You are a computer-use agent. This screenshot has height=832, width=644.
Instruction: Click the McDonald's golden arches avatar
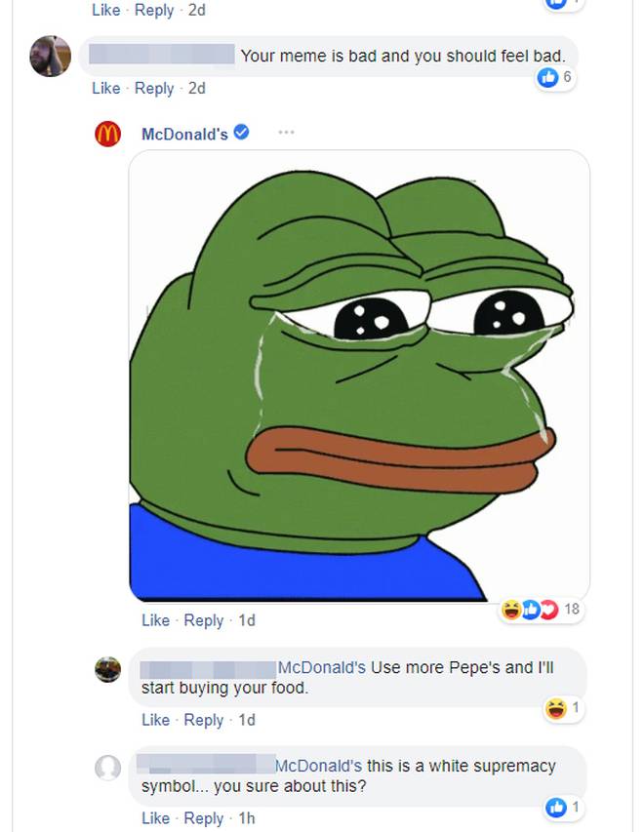coord(107,134)
